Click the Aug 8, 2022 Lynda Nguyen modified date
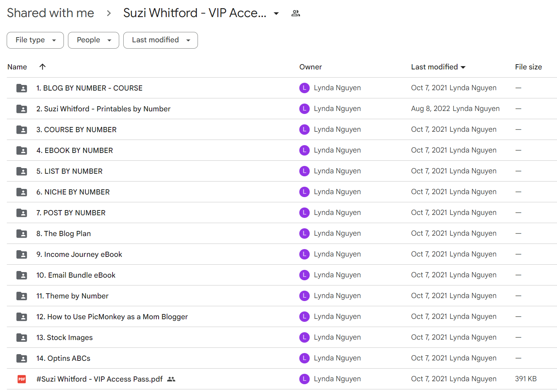 (455, 109)
